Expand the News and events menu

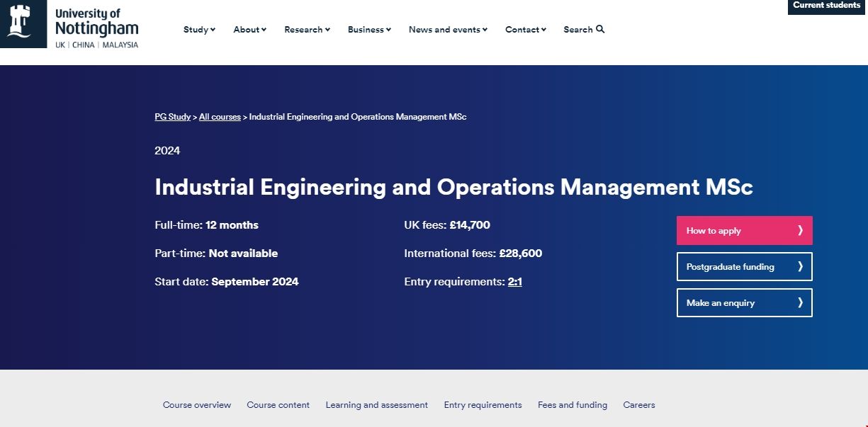[448, 30]
